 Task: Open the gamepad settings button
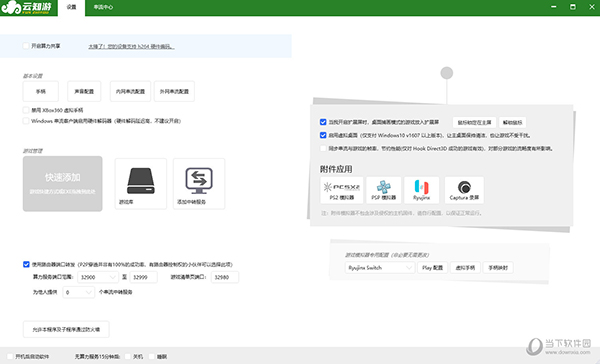pyautogui.click(x=41, y=91)
